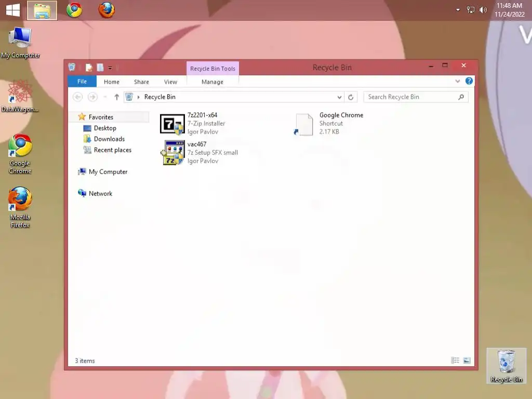532x399 pixels.
Task: Select the Mozilla Firefox desktop shortcut
Action: coord(20,208)
